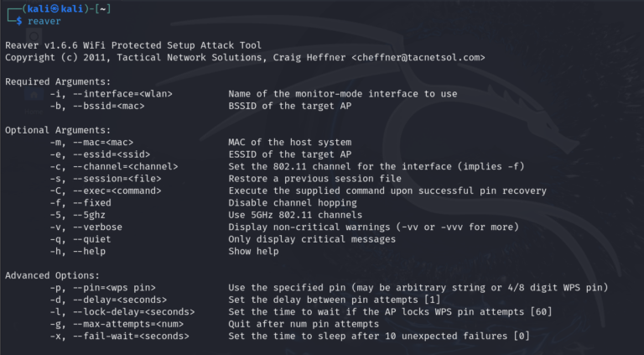
Task: Click the --bssid=<mac> option text
Action: pyautogui.click(x=108, y=106)
